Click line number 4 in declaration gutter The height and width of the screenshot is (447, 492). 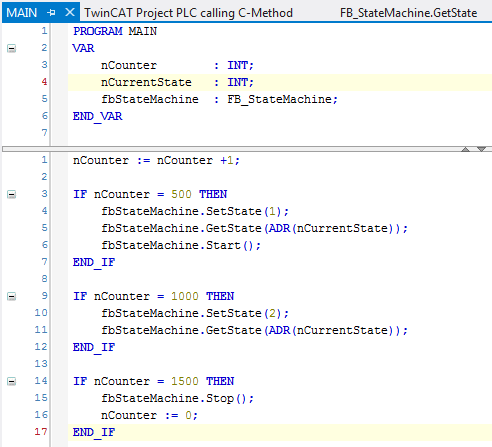pyautogui.click(x=44, y=82)
